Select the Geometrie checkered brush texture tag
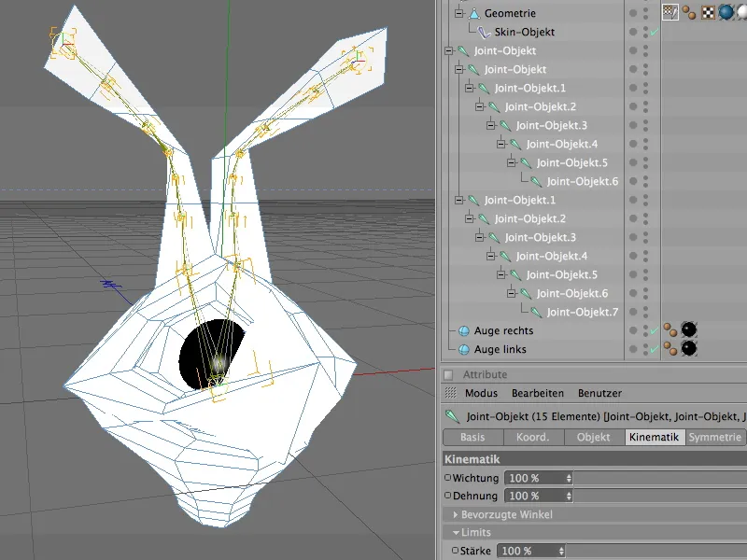The width and height of the screenshot is (747, 560). (x=670, y=12)
